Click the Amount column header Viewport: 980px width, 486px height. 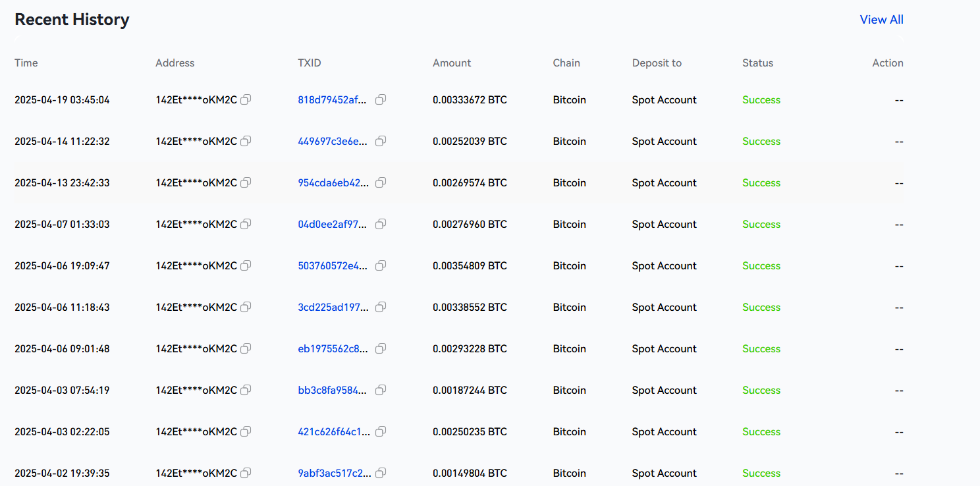click(x=452, y=63)
